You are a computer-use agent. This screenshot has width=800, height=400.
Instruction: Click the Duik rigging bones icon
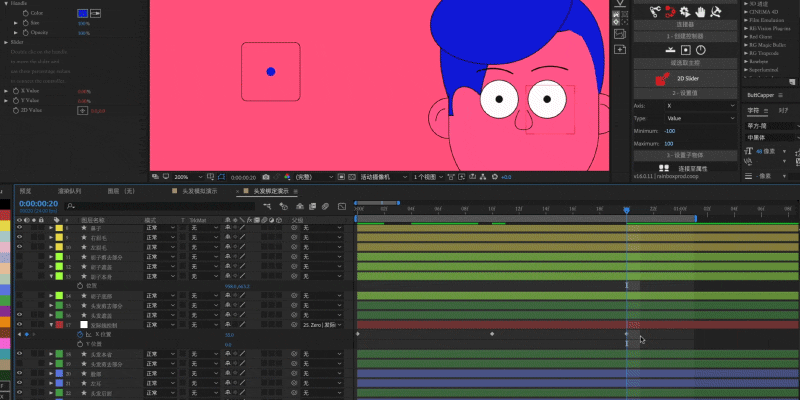656,11
